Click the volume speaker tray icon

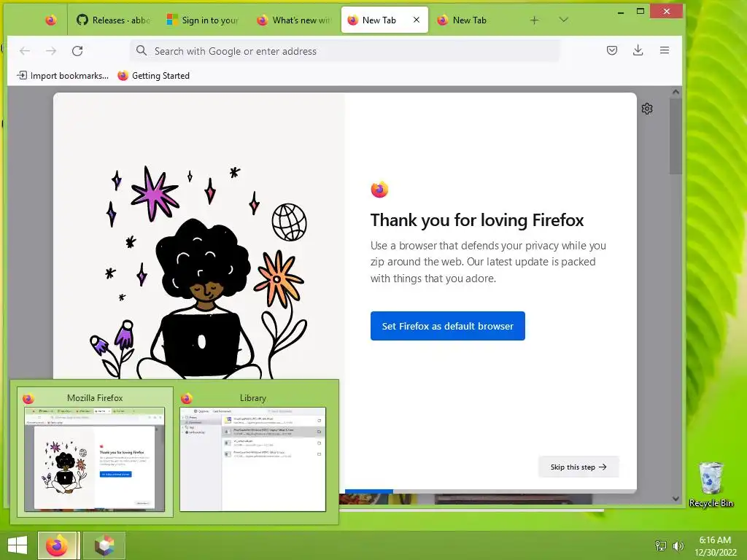pyautogui.click(x=678, y=545)
